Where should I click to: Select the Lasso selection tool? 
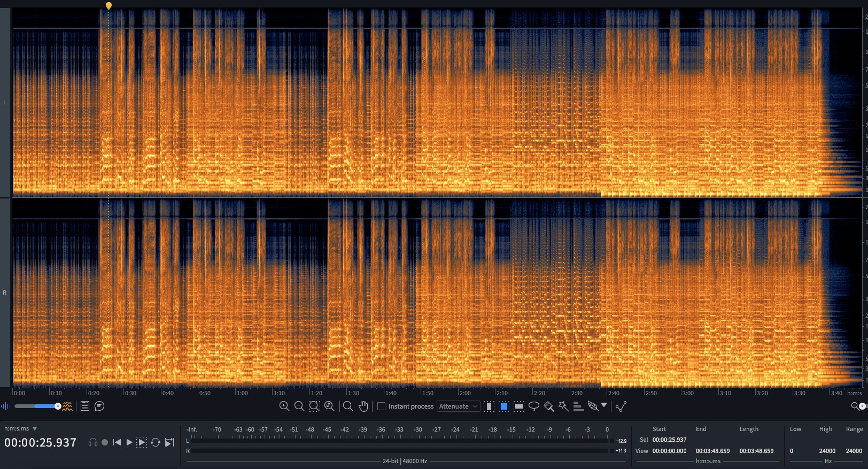tap(533, 406)
